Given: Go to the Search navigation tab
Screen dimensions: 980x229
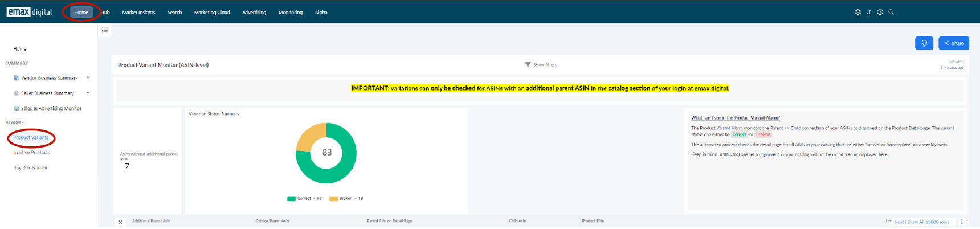Looking at the screenshot, I should pos(174,12).
